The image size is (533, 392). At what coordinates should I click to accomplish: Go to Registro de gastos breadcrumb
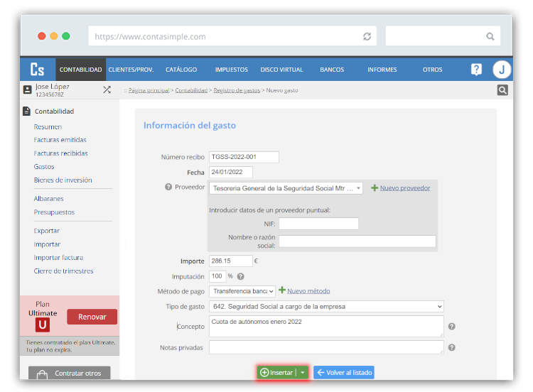(x=237, y=90)
